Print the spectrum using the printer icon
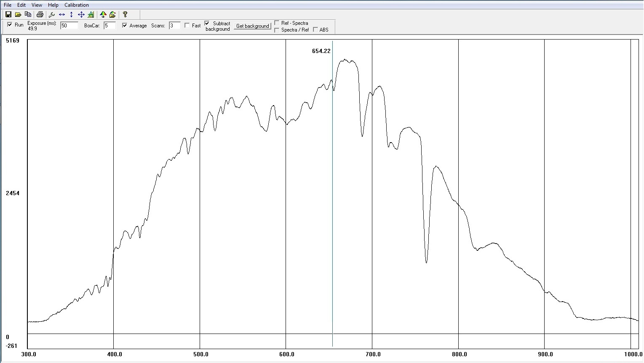The image size is (644, 363). 40,14
